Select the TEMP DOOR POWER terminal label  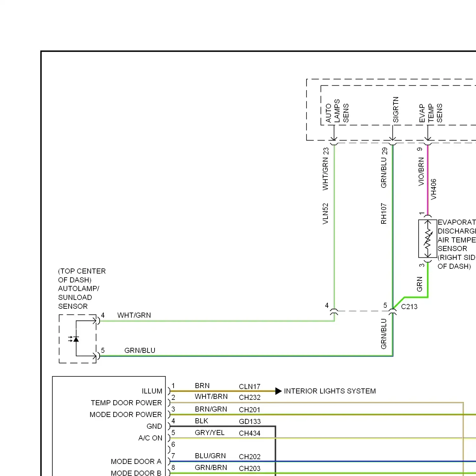point(126,403)
